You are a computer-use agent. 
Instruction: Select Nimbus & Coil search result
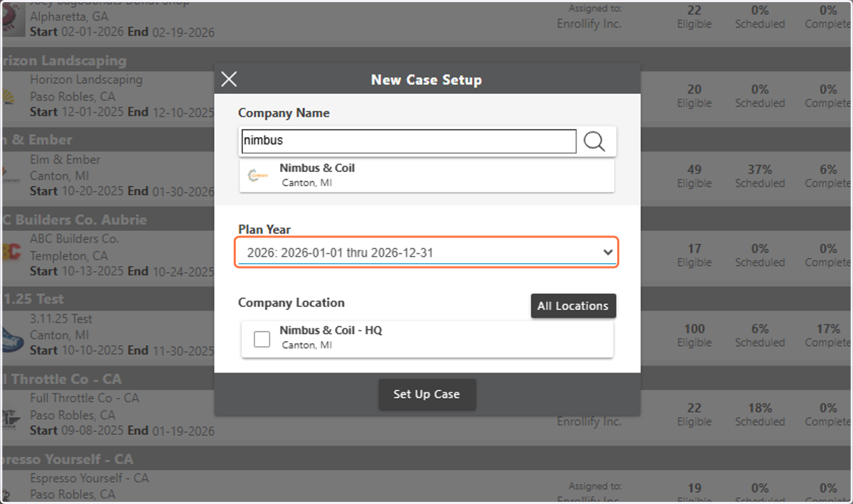pos(426,175)
